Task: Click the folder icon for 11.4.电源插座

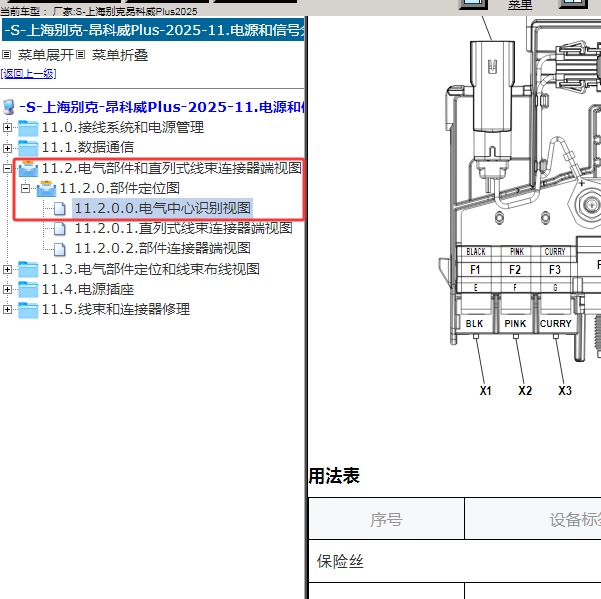Action: pos(28,289)
